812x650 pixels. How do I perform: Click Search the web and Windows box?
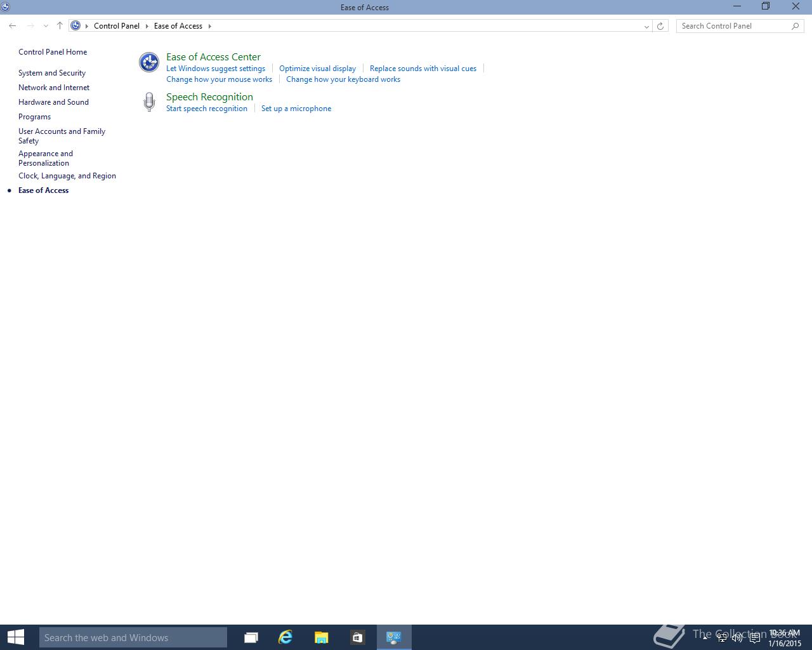coord(133,637)
